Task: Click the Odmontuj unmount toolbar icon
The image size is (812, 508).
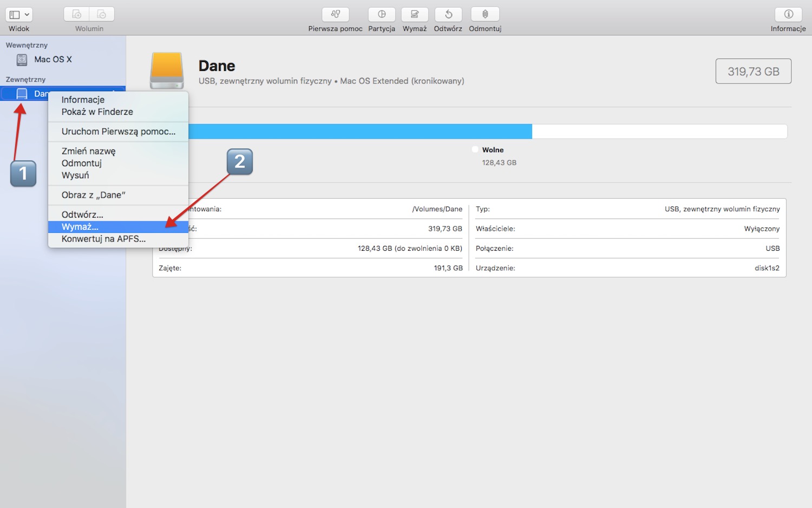Action: point(485,15)
